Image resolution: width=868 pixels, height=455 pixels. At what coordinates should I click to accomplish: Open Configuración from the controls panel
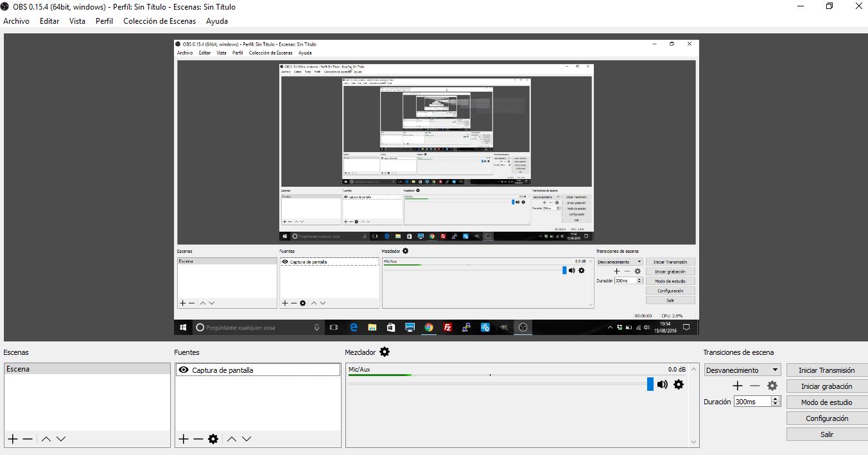click(826, 418)
